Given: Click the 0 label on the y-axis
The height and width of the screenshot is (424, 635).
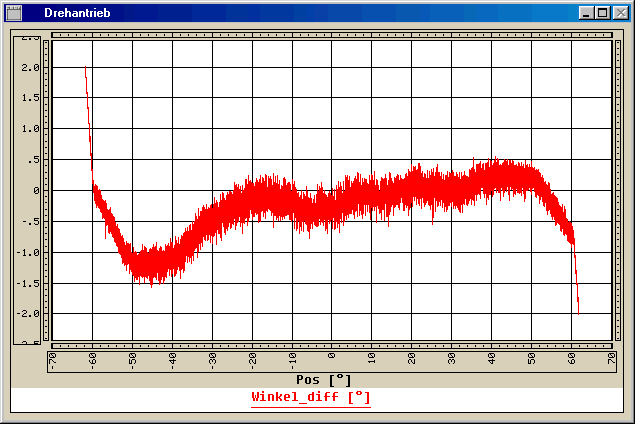Looking at the screenshot, I should pyautogui.click(x=34, y=190).
